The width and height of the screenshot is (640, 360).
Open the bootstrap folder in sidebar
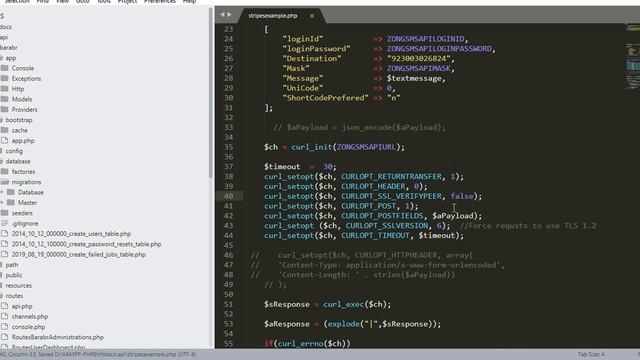tap(19, 120)
